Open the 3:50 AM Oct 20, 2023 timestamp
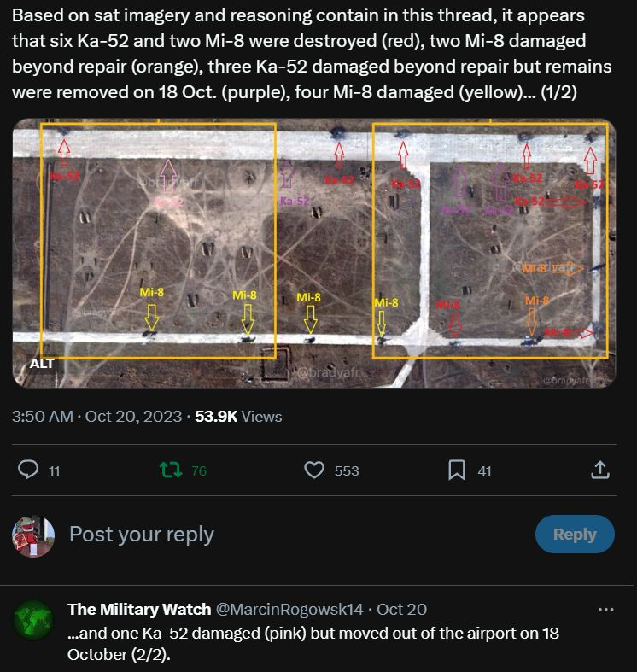 (x=96, y=417)
